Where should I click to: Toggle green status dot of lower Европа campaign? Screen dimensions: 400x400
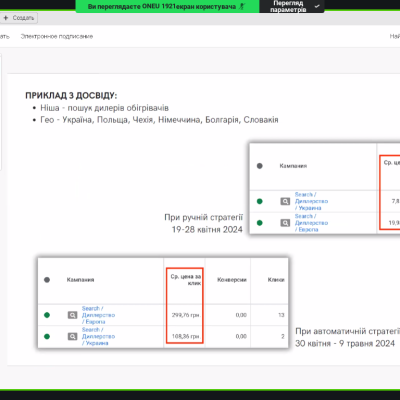[x=47, y=315]
